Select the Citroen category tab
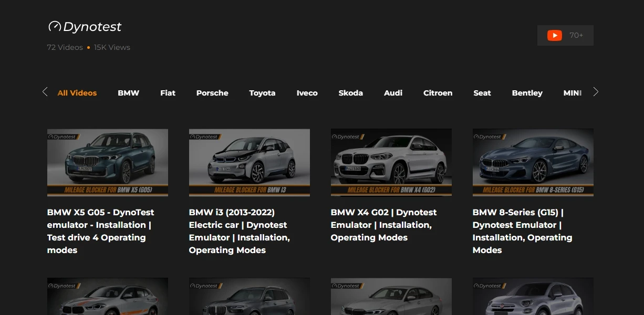The height and width of the screenshot is (315, 644). click(x=438, y=93)
